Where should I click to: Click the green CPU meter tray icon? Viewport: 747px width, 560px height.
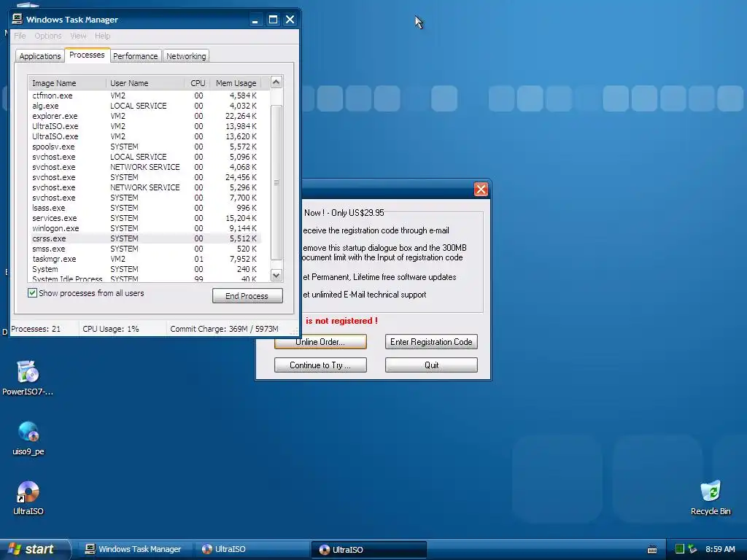(x=680, y=549)
